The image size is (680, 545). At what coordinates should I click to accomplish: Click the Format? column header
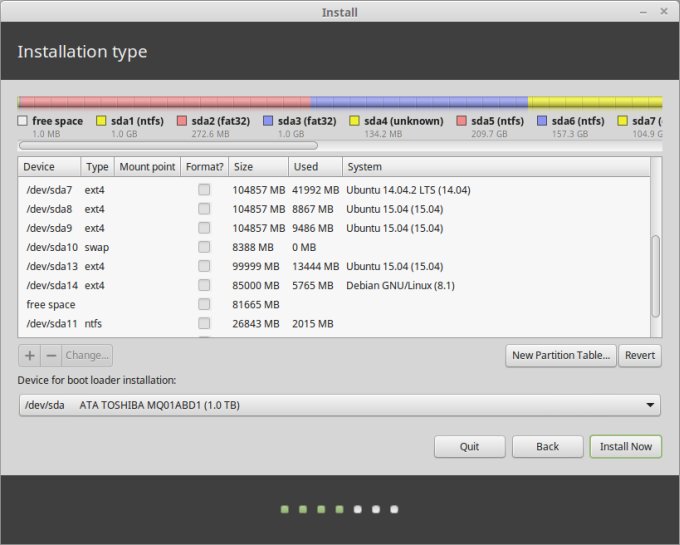(x=205, y=167)
